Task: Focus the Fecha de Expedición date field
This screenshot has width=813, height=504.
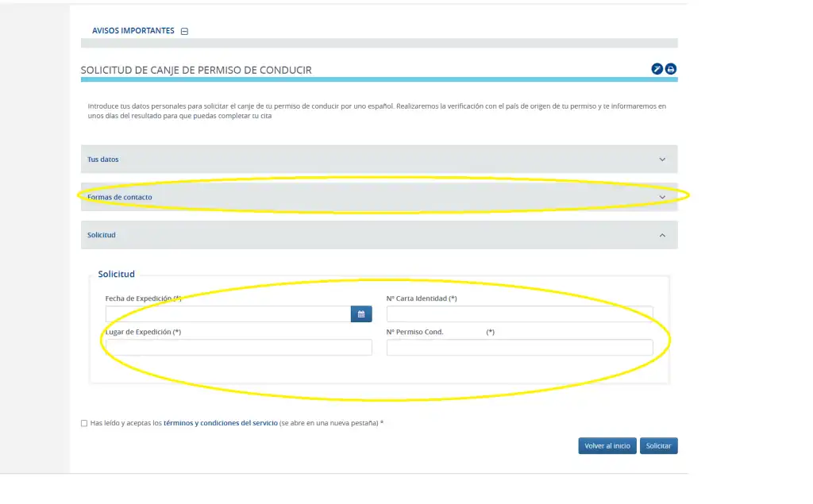Action: 228,314
